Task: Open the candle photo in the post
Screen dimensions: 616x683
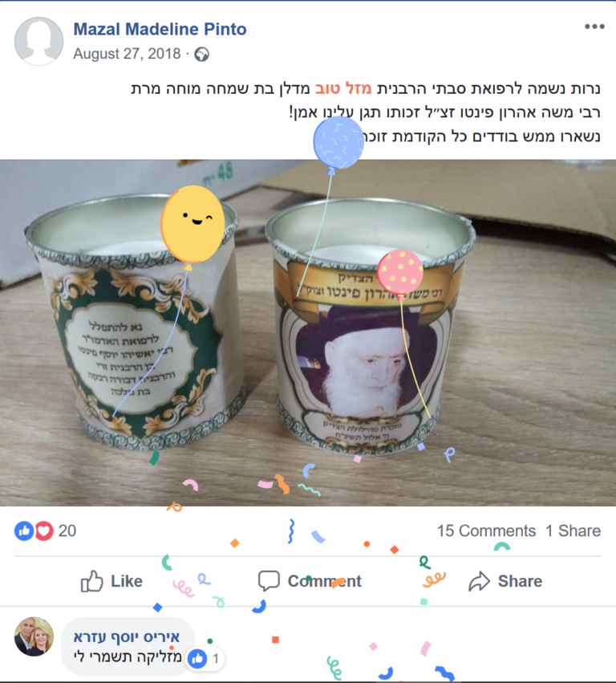Action: coord(308,333)
